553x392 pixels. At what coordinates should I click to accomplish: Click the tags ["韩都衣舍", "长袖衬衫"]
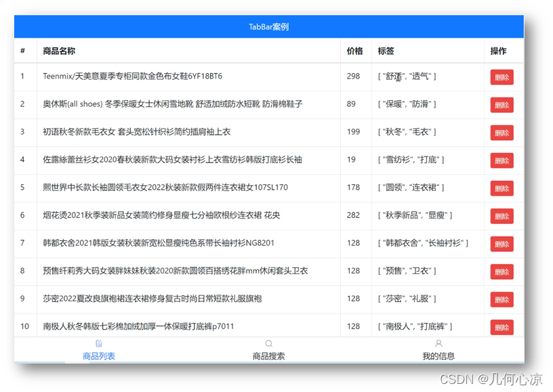point(423,243)
